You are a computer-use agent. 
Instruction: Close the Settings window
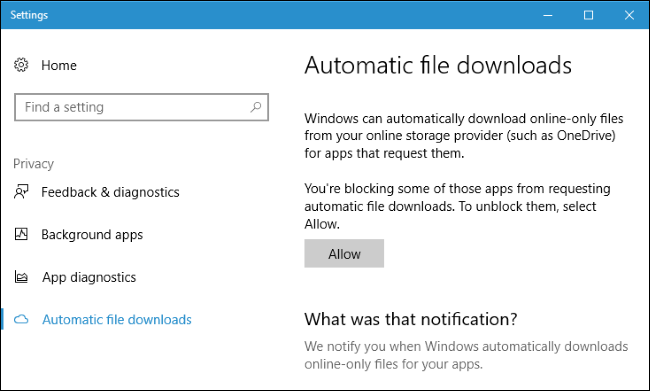point(629,15)
